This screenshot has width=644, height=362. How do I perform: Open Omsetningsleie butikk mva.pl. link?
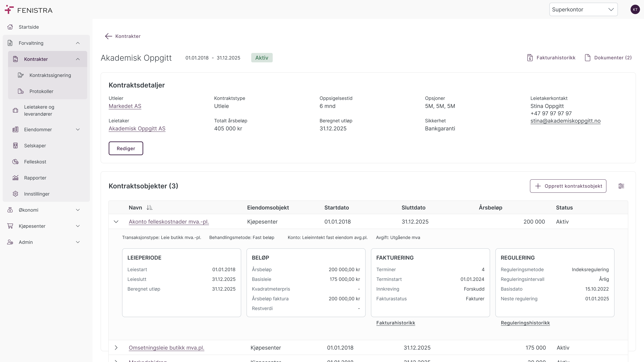point(167,348)
